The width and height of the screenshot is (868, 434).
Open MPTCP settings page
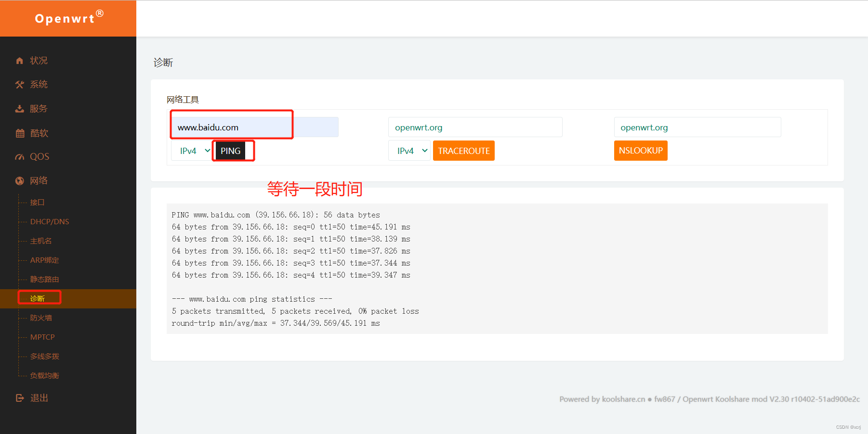[42, 337]
